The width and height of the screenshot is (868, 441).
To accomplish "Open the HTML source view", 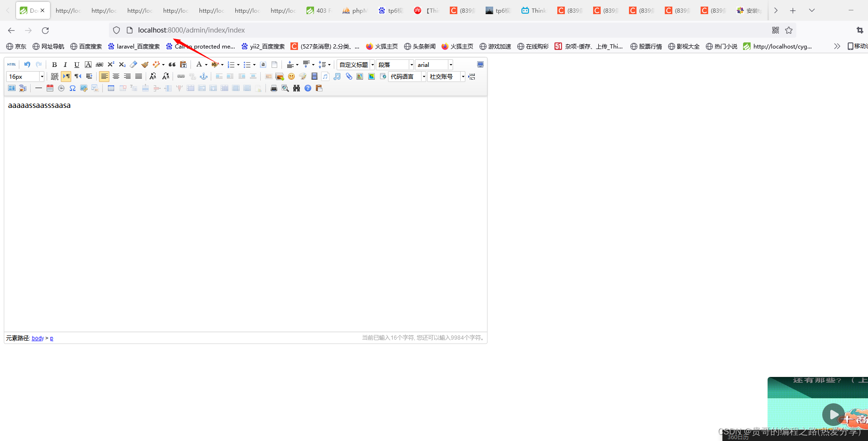I will click(12, 65).
